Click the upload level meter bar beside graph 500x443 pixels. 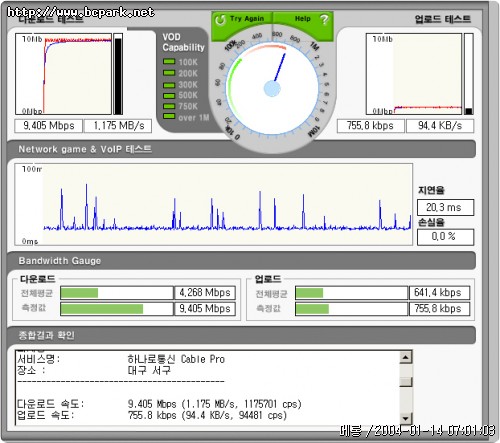pyautogui.click(x=469, y=74)
